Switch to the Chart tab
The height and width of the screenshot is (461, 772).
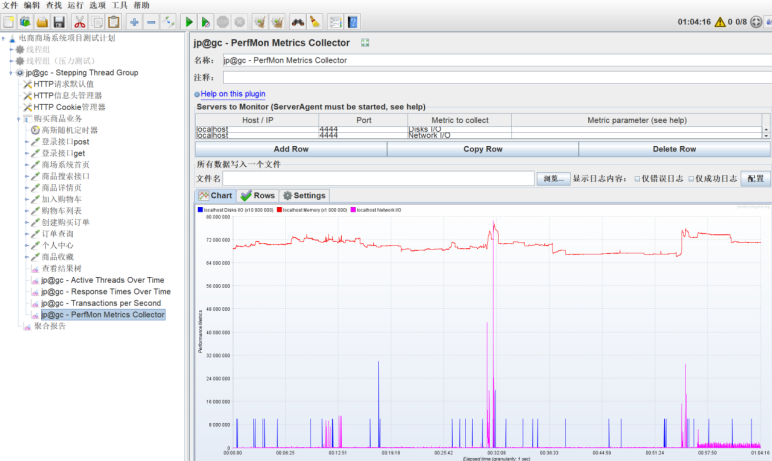[216, 196]
